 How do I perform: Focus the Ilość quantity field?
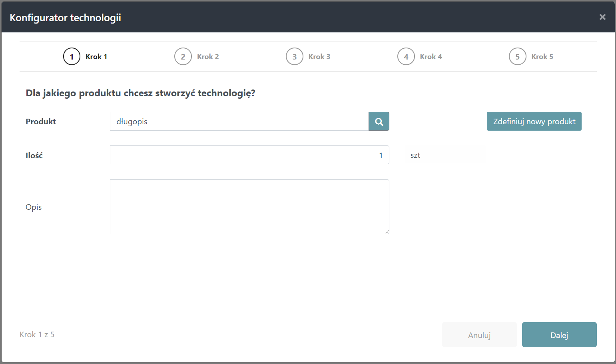point(249,155)
